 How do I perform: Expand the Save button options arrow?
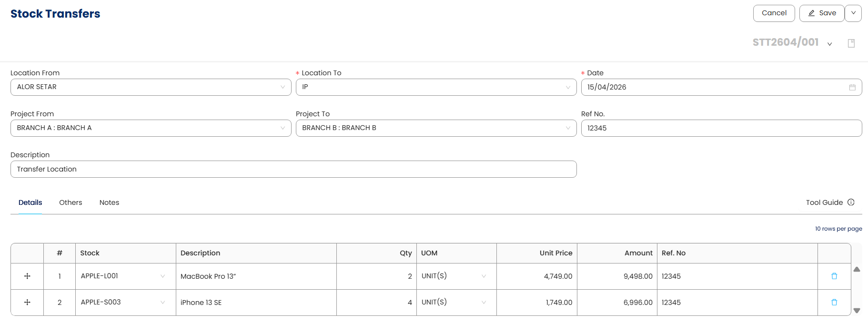[x=853, y=13]
